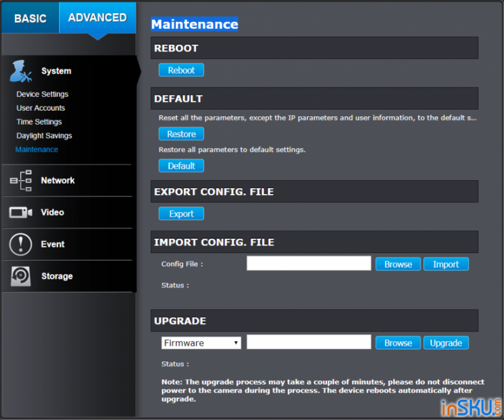The width and height of the screenshot is (504, 420).
Task: Click the Restore button
Action: coord(181,134)
